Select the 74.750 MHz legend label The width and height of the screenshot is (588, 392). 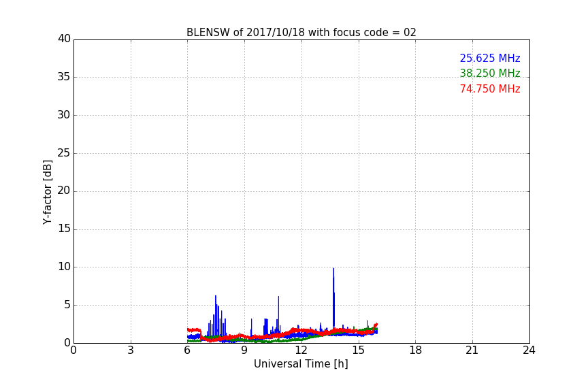tap(490, 89)
